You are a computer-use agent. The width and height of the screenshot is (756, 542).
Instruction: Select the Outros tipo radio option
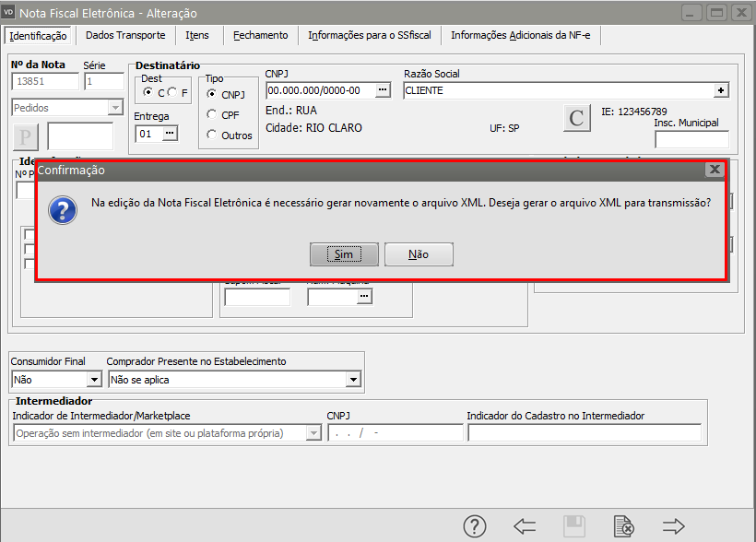tap(213, 135)
